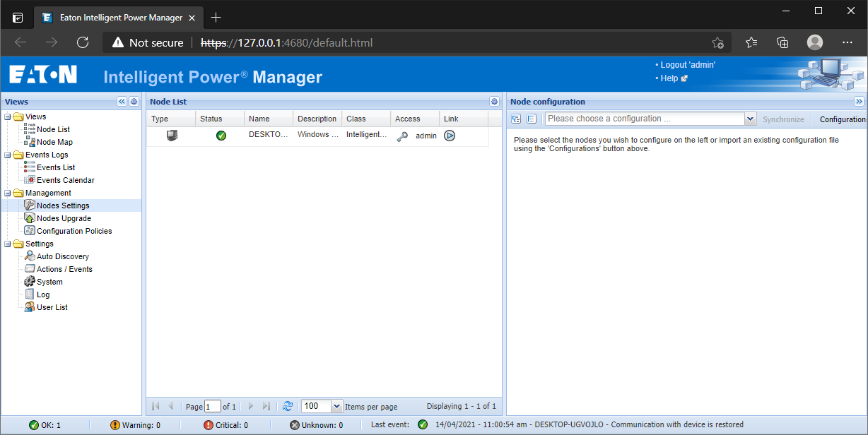
Task: Open the Help link
Action: (669, 78)
